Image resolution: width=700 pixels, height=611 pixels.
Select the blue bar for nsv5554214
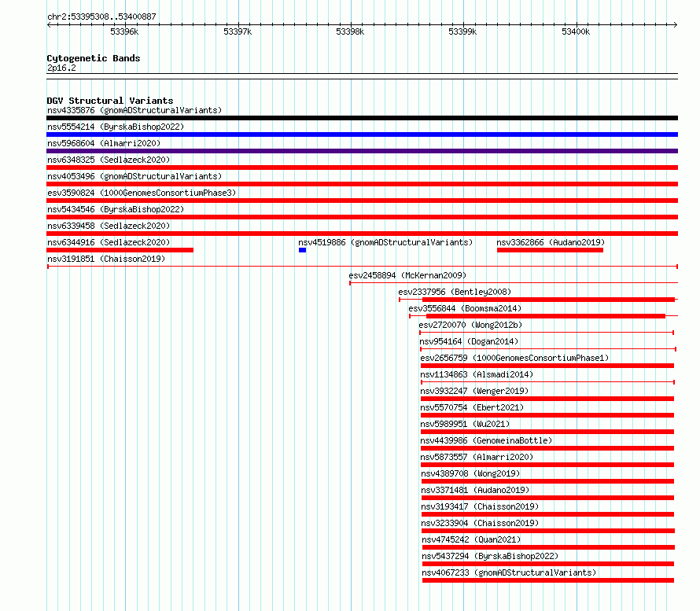coord(362,134)
